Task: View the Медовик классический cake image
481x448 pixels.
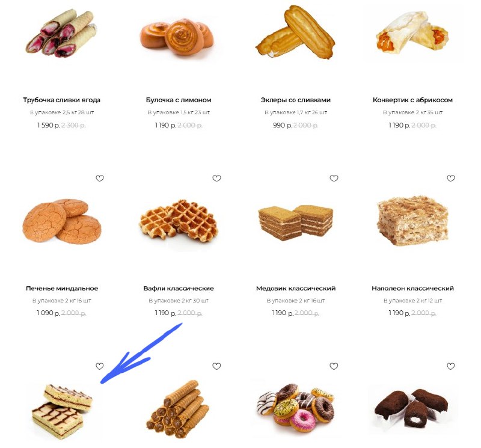Action: (296, 222)
